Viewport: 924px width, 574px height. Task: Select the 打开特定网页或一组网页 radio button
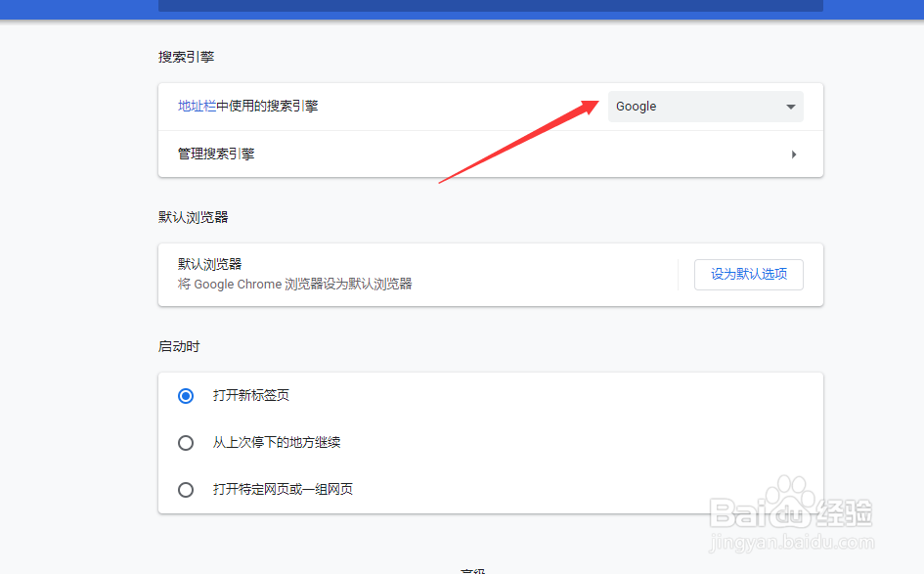pos(186,490)
